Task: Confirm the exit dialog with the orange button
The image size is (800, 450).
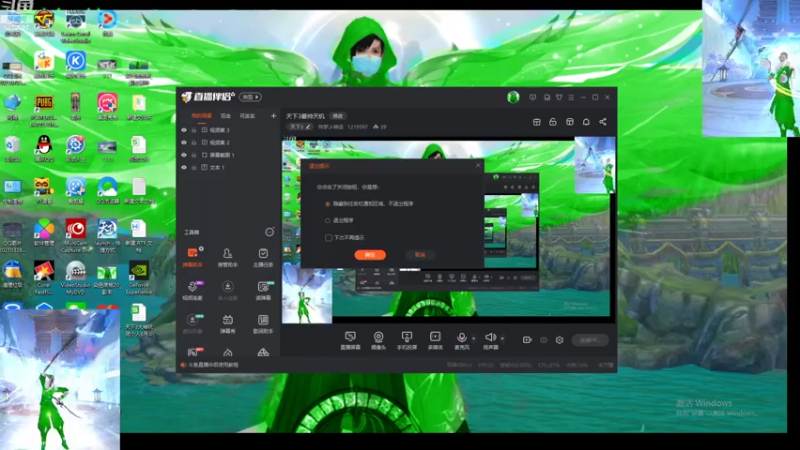Action: (370, 255)
